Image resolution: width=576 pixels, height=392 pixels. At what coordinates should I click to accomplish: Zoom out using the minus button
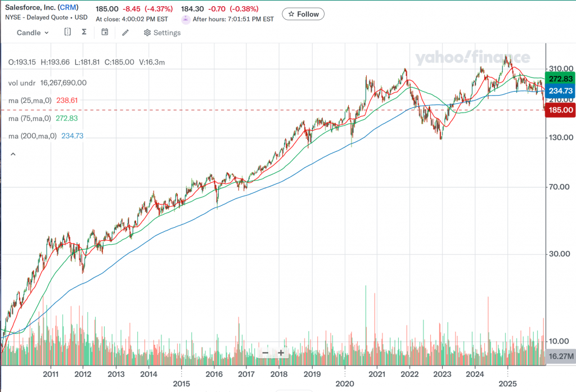coord(265,353)
